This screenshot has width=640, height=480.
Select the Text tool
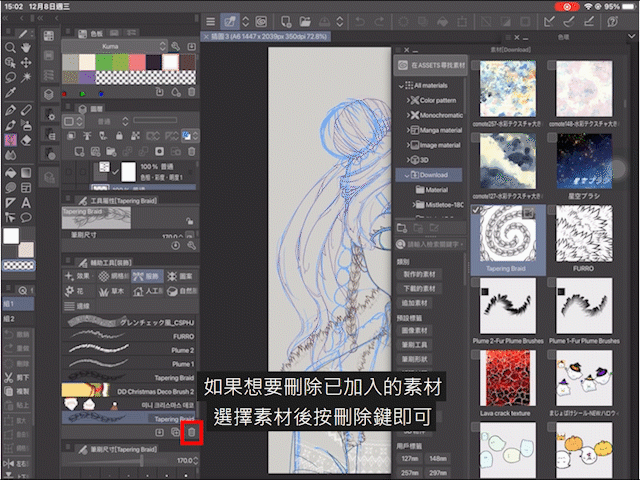[x=26, y=203]
